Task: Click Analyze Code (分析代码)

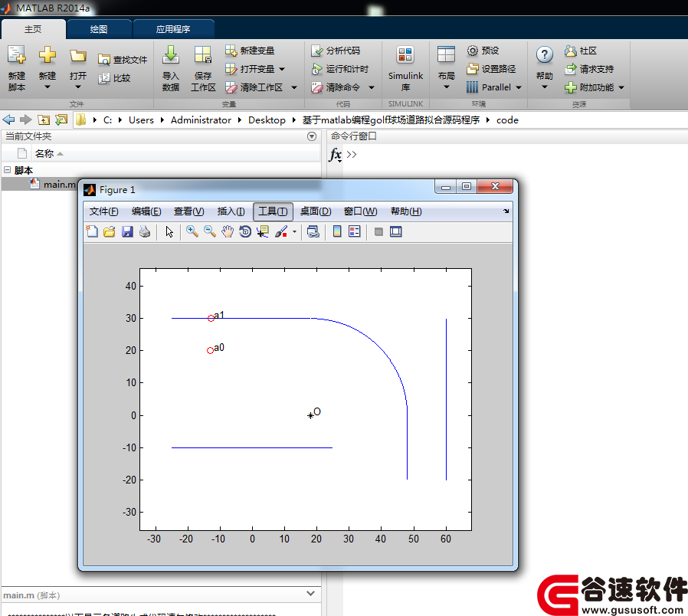Action: click(x=336, y=51)
